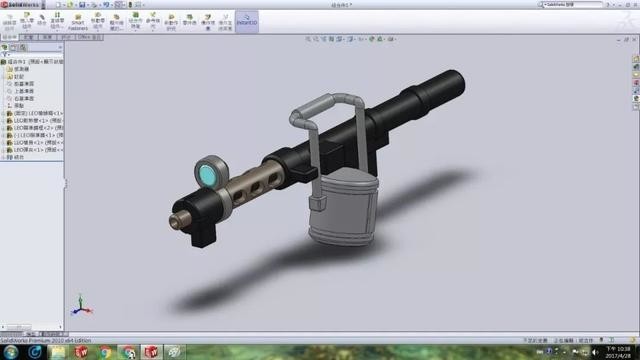Open the Instant3D tool
The width and height of the screenshot is (640, 360).
coord(247,22)
